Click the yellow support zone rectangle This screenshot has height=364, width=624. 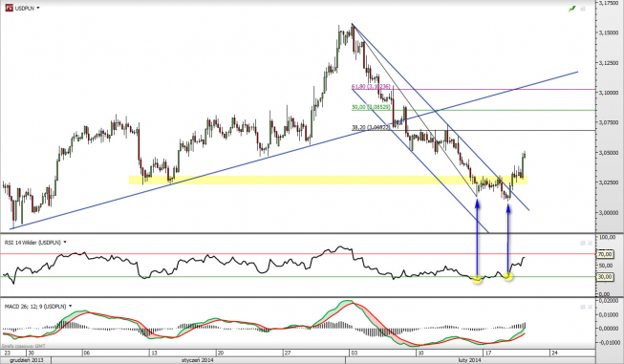tap(328, 181)
